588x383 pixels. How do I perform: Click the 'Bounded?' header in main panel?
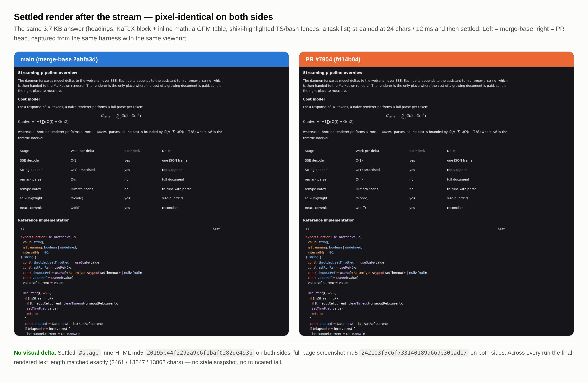(132, 151)
